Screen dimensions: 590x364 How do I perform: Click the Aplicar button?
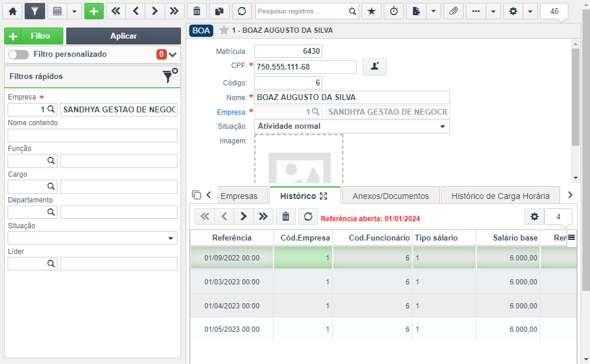click(x=124, y=36)
